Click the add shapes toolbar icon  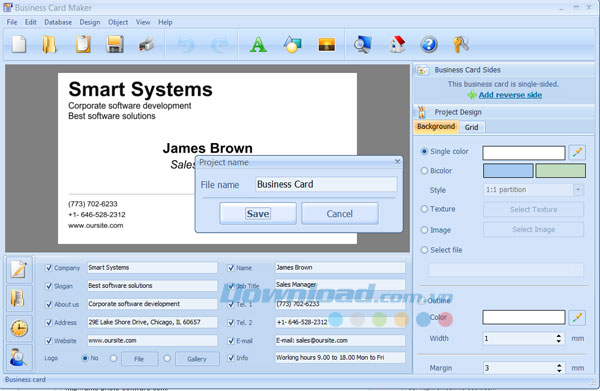(x=292, y=44)
